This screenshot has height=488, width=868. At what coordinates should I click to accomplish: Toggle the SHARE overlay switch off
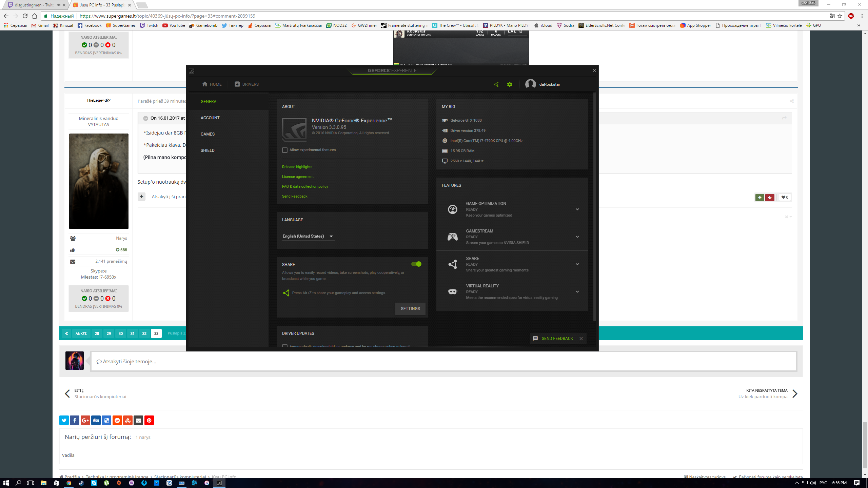(x=416, y=264)
